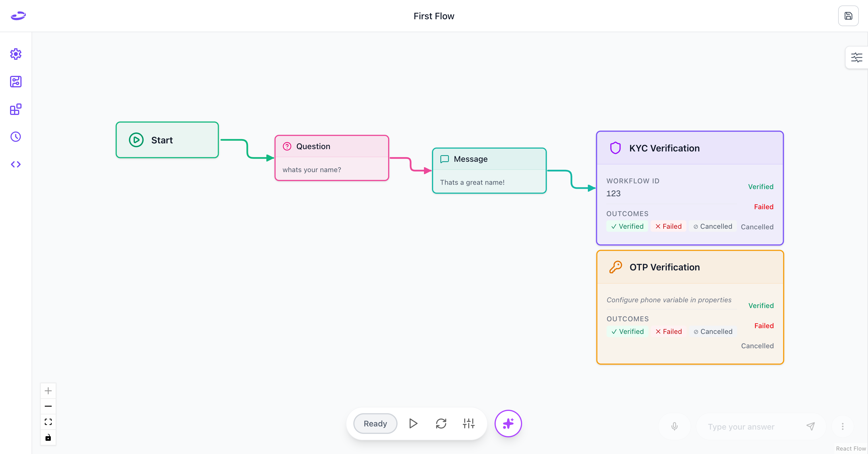868x454 pixels.
Task: Open the flow diagram sidebar icon
Action: [15, 82]
